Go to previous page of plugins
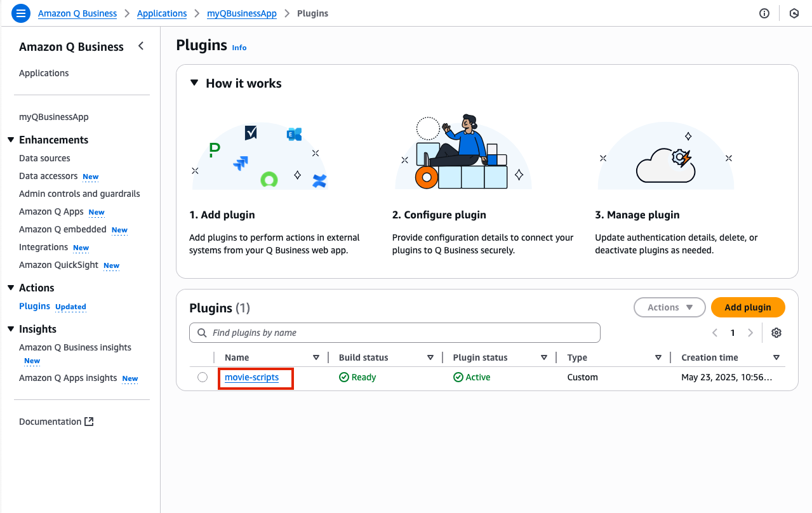 tap(715, 333)
